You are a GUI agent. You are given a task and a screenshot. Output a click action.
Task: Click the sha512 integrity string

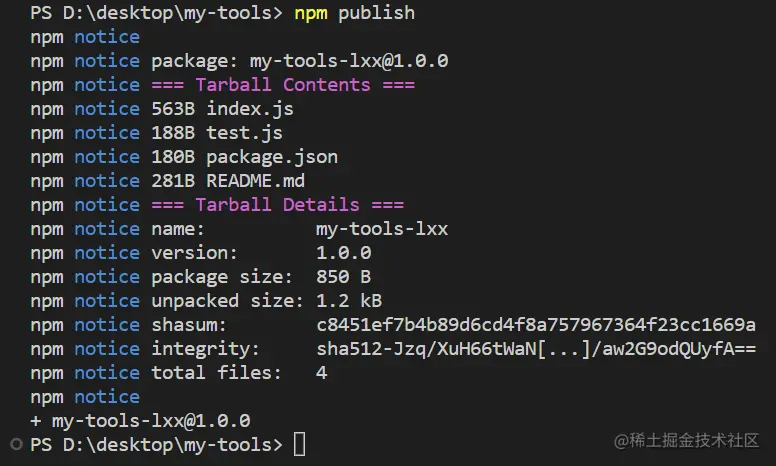[x=536, y=349]
